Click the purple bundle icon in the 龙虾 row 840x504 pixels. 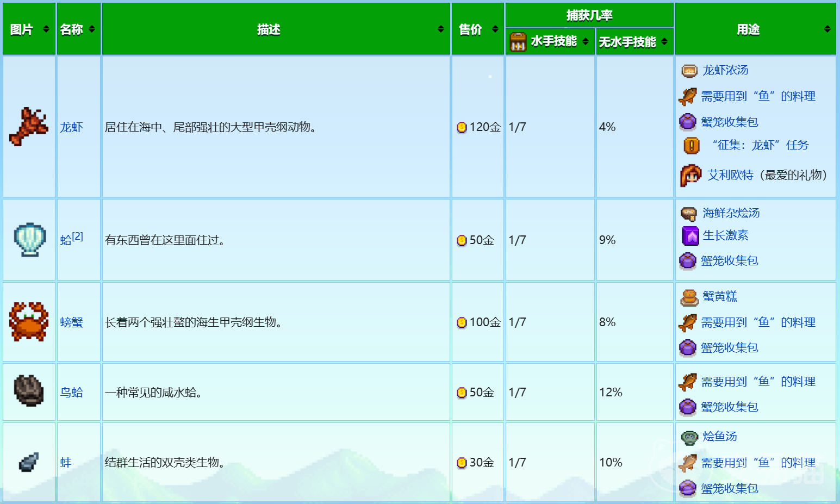[x=688, y=122]
